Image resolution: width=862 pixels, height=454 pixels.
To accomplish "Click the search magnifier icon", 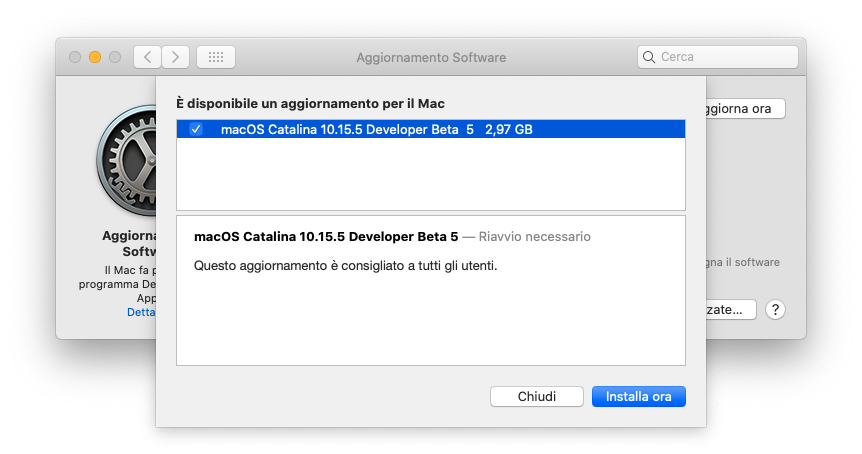I will tap(649, 57).
